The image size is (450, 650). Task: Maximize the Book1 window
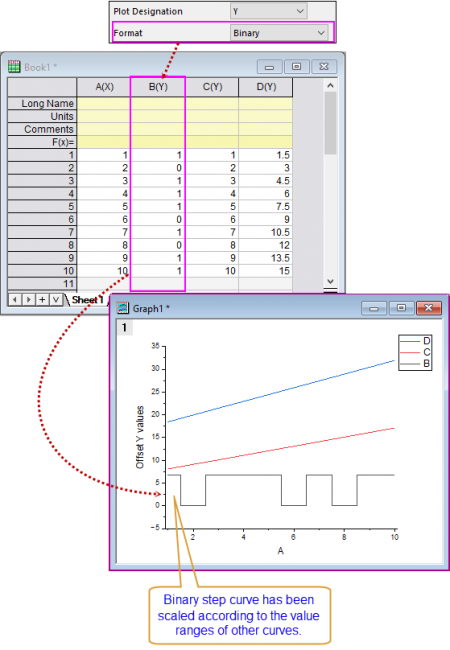coord(296,67)
